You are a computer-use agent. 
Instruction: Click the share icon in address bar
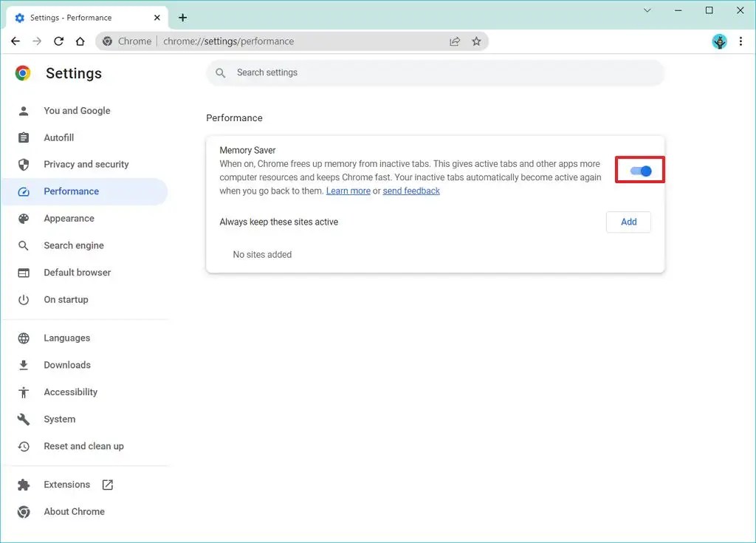point(455,41)
